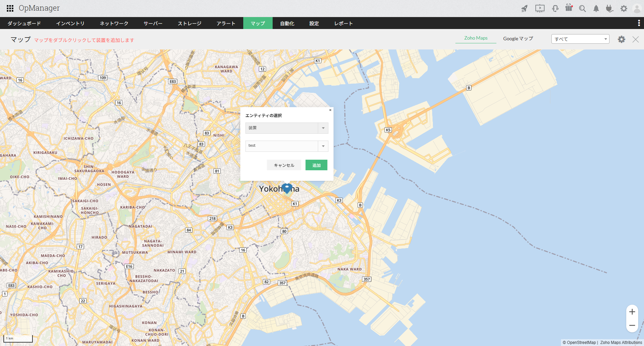Open map settings gear icon

pos(621,39)
